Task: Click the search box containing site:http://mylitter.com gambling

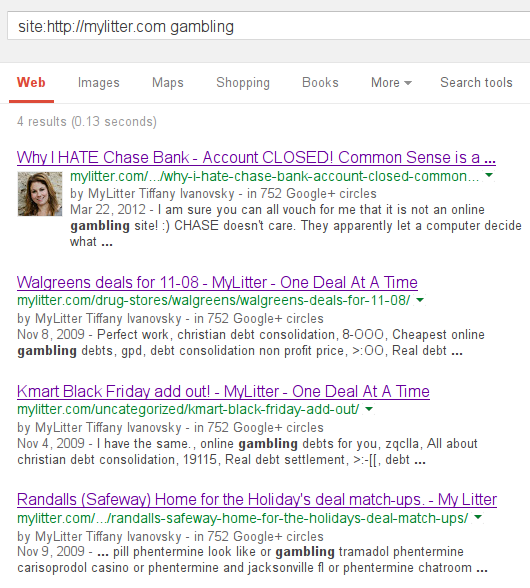Action: (x=269, y=26)
